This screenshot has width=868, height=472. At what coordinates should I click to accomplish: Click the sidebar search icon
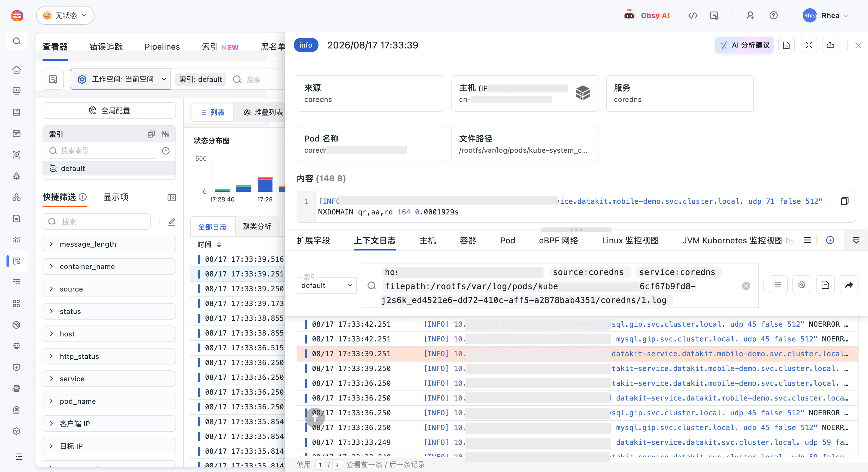17,41
